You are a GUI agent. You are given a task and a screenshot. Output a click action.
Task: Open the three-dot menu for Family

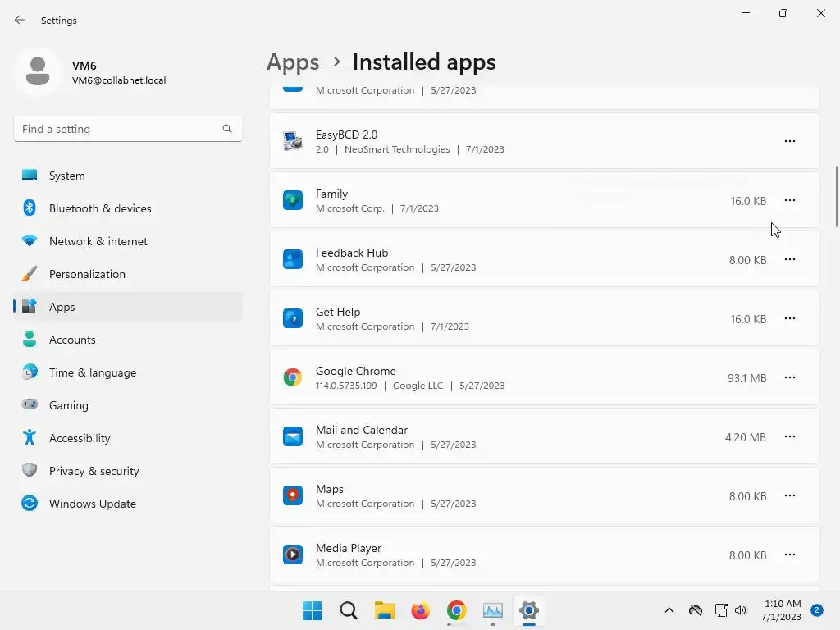pyautogui.click(x=789, y=201)
